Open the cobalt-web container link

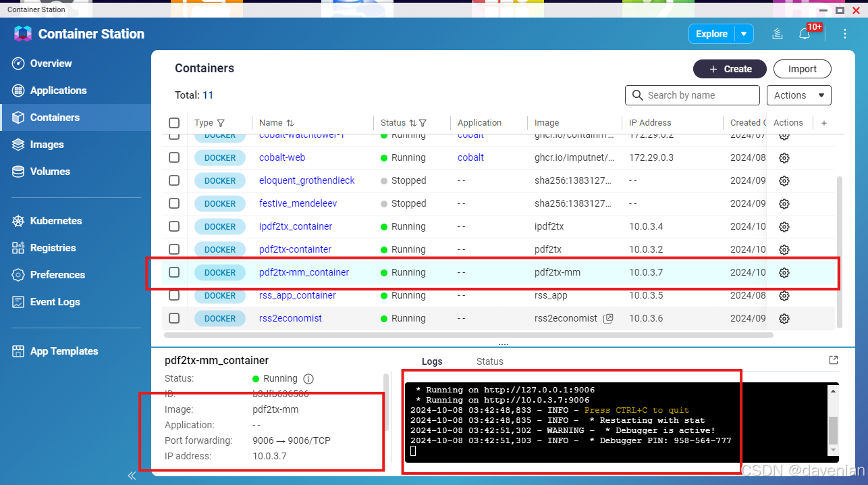282,157
